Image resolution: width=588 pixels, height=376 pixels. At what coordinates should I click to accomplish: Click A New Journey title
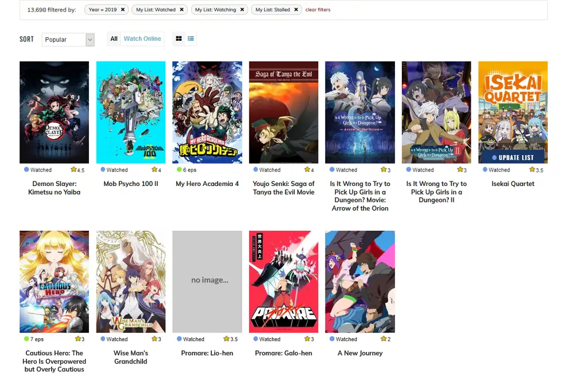(360, 353)
